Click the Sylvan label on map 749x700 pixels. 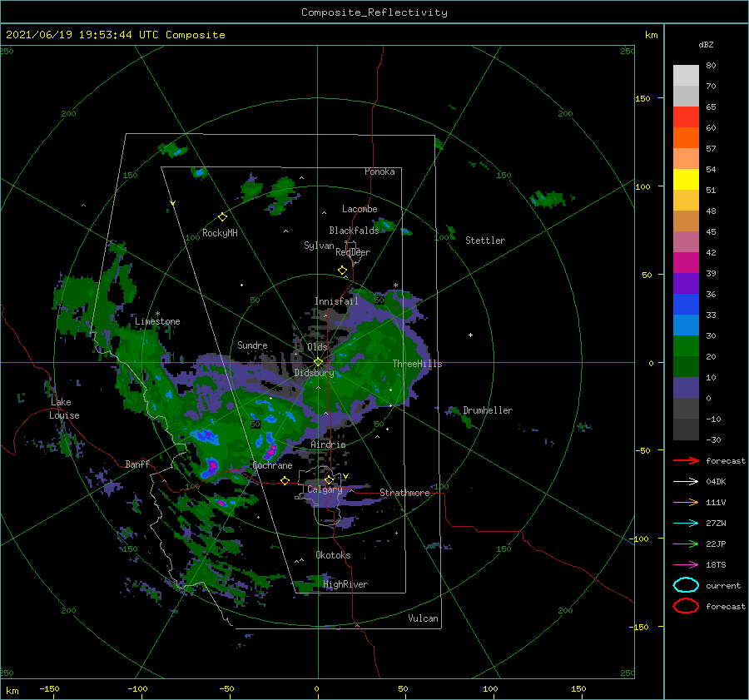[319, 246]
